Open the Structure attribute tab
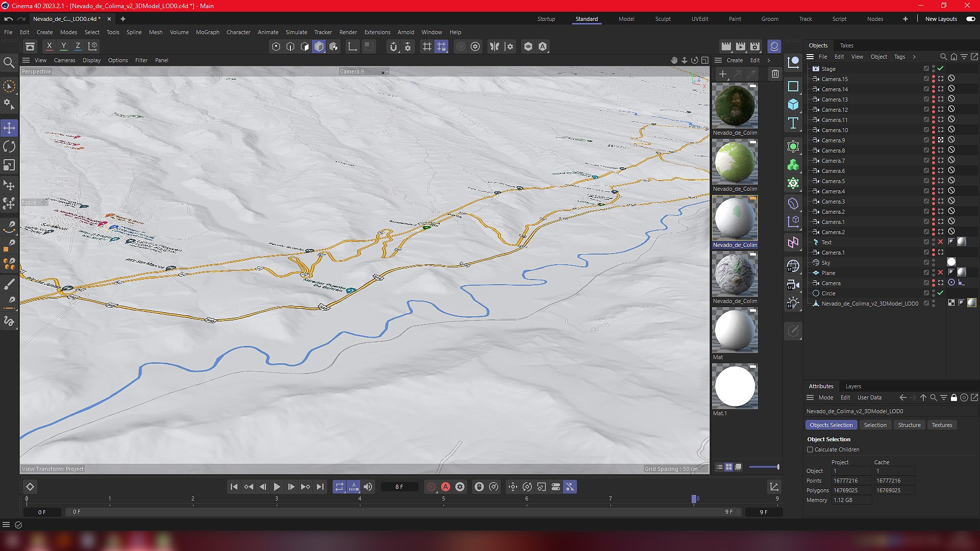The image size is (980, 551). tap(909, 425)
